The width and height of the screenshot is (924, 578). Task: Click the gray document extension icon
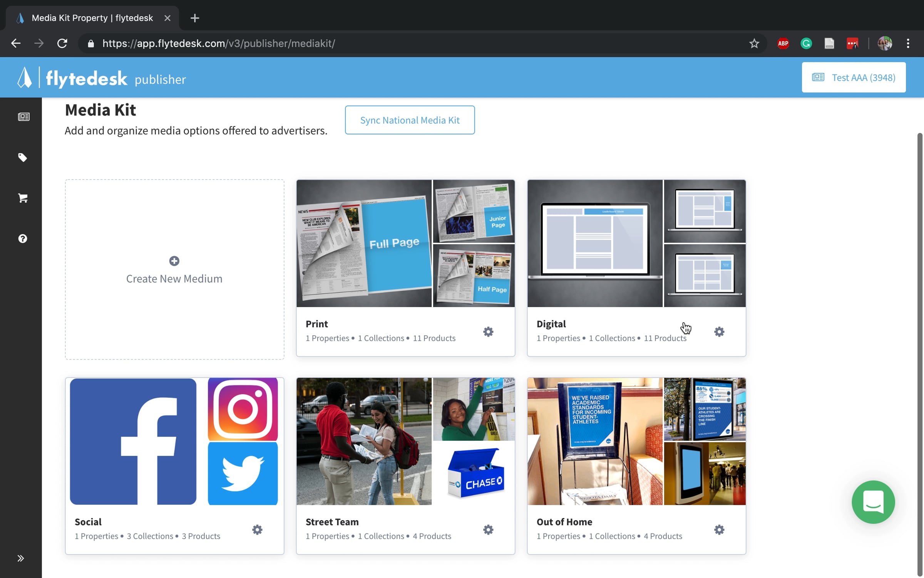(829, 44)
